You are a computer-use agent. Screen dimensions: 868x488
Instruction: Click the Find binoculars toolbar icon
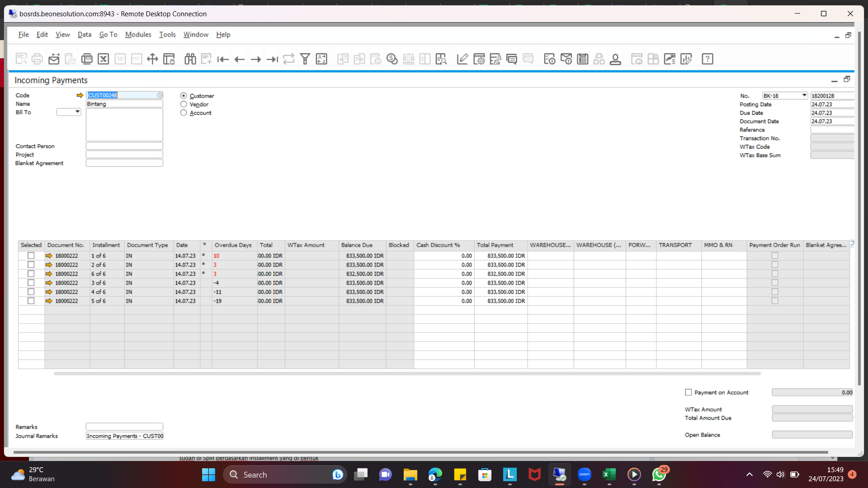coord(190,59)
